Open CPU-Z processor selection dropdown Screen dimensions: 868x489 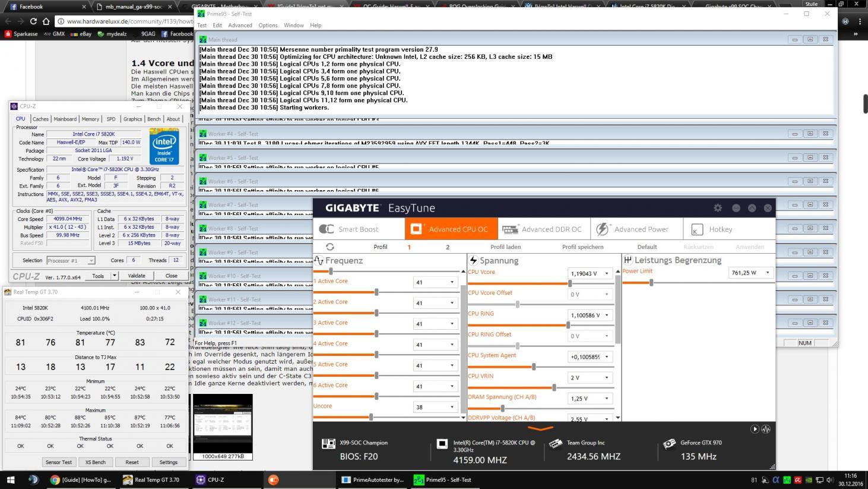coord(71,260)
